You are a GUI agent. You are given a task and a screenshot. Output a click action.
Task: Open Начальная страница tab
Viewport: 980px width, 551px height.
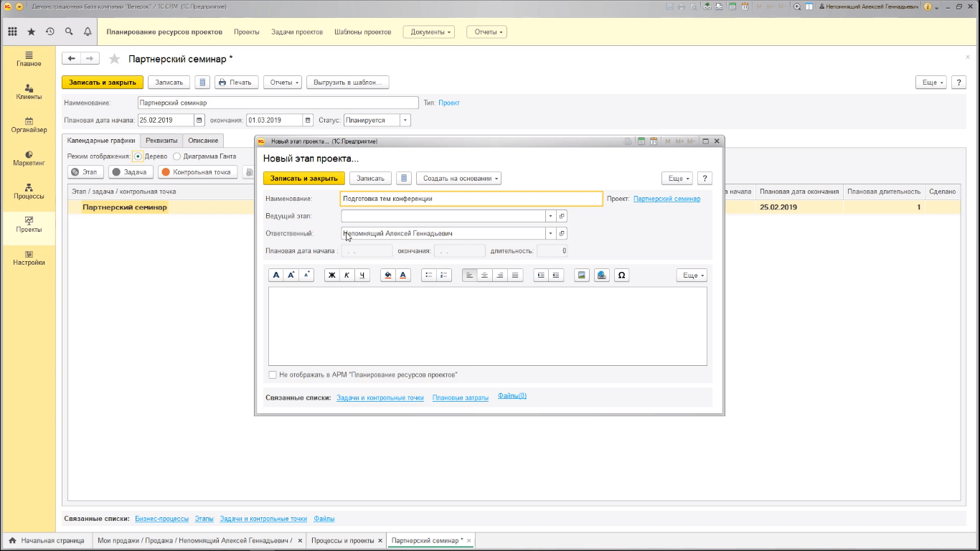tap(47, 540)
